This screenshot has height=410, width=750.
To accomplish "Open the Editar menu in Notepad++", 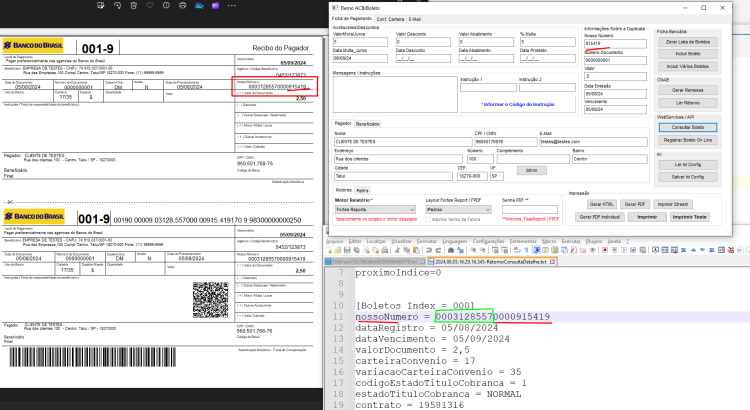I will pyautogui.click(x=355, y=241).
